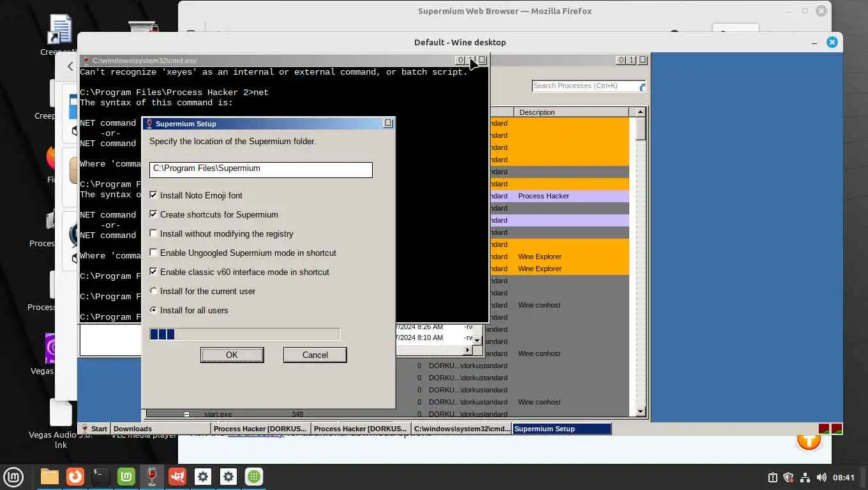
Task: Click the Process Hacker graph tray icon
Action: (837, 429)
